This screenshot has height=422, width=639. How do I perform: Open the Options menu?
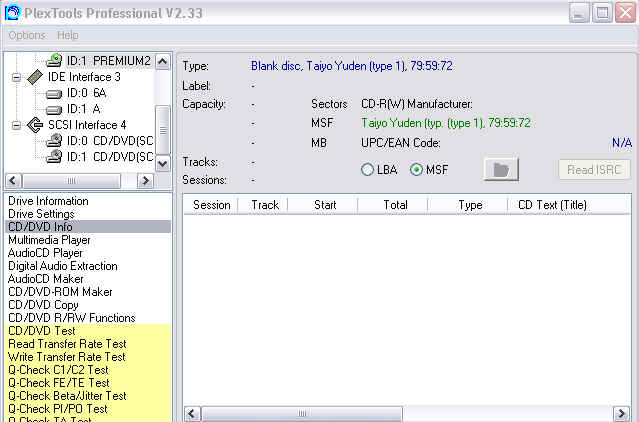(27, 35)
